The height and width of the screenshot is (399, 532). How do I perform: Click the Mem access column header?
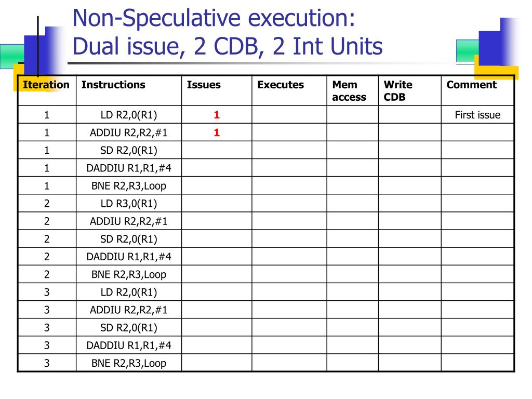pyautogui.click(x=349, y=90)
